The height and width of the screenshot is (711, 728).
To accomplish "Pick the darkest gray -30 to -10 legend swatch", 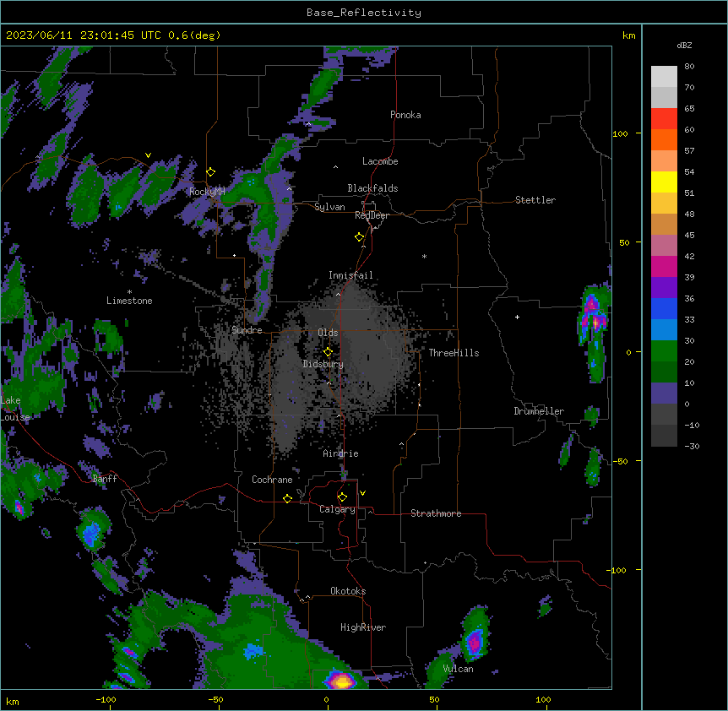I will coord(664,436).
